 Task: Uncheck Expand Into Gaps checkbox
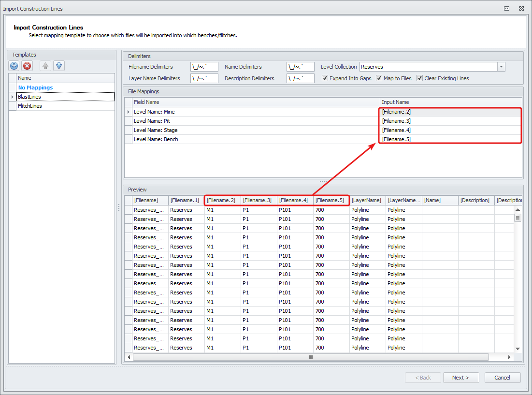[325, 78]
